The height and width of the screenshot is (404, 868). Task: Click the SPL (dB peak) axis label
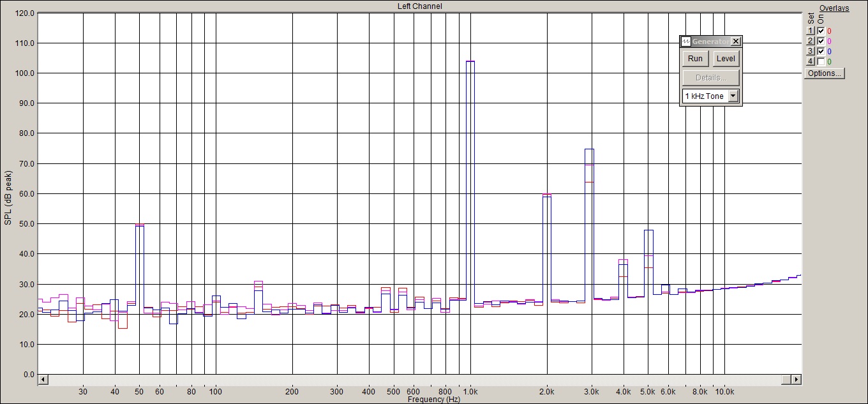[x=8, y=198]
